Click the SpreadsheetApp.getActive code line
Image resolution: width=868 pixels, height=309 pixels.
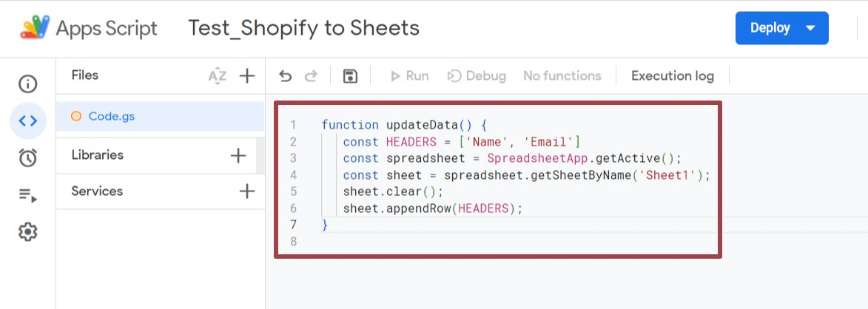pos(512,159)
